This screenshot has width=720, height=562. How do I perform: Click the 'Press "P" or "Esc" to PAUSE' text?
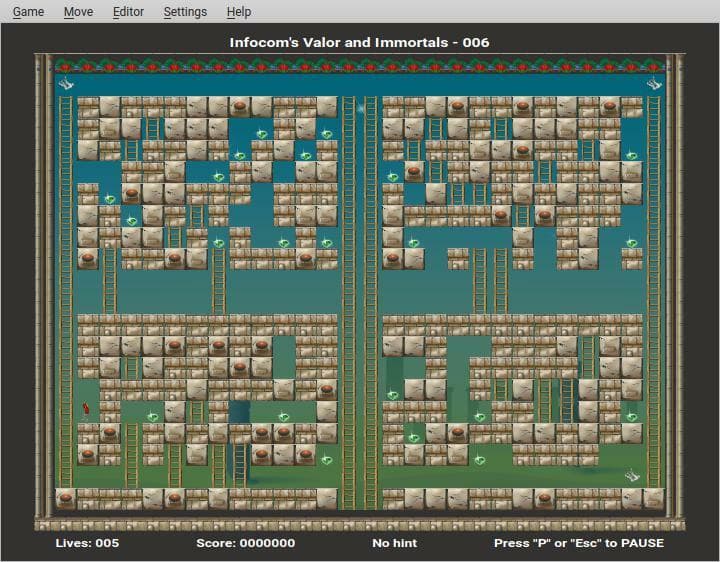pyautogui.click(x=579, y=543)
